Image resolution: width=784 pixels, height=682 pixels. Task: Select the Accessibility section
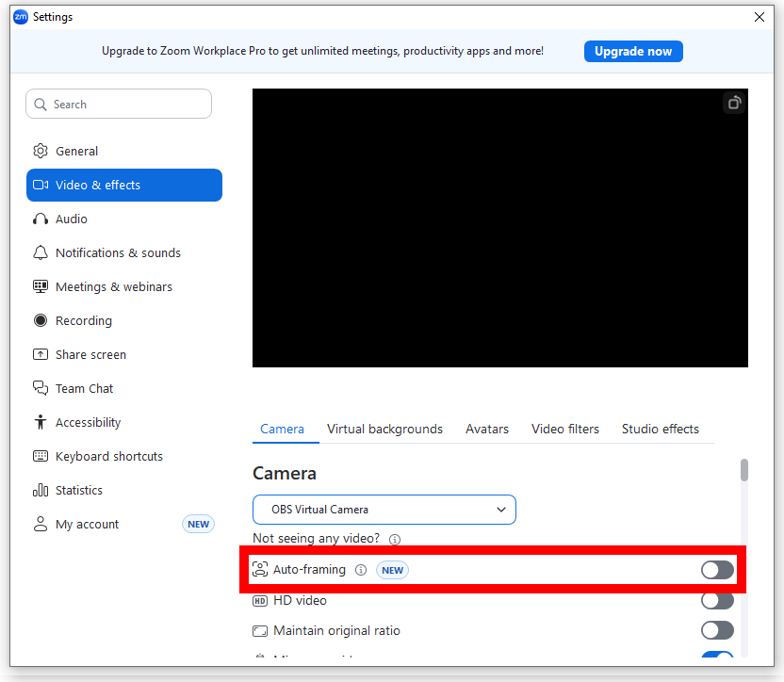(86, 422)
